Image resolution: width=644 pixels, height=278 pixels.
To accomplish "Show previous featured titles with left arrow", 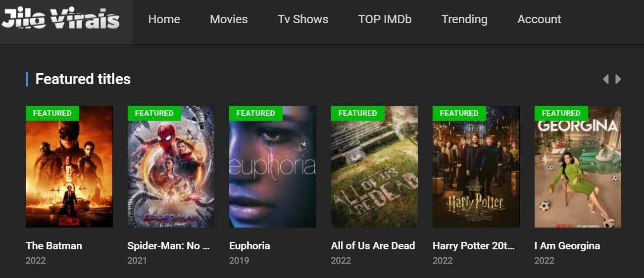I will pos(605,79).
